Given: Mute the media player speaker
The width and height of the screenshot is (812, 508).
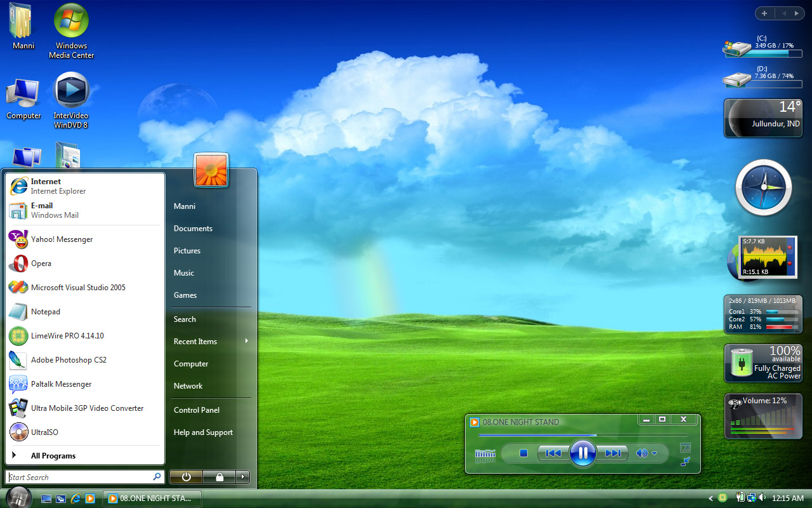Looking at the screenshot, I should (641, 453).
